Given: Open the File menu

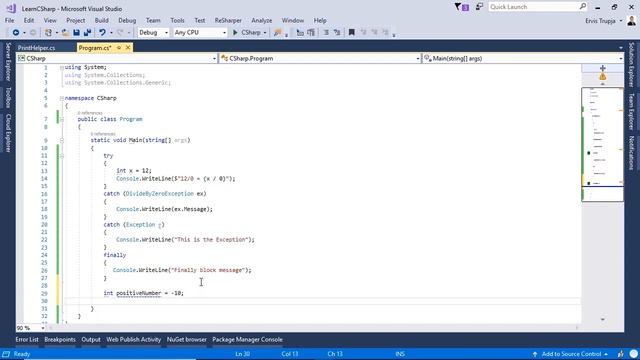Looking at the screenshot, I should [9, 20].
